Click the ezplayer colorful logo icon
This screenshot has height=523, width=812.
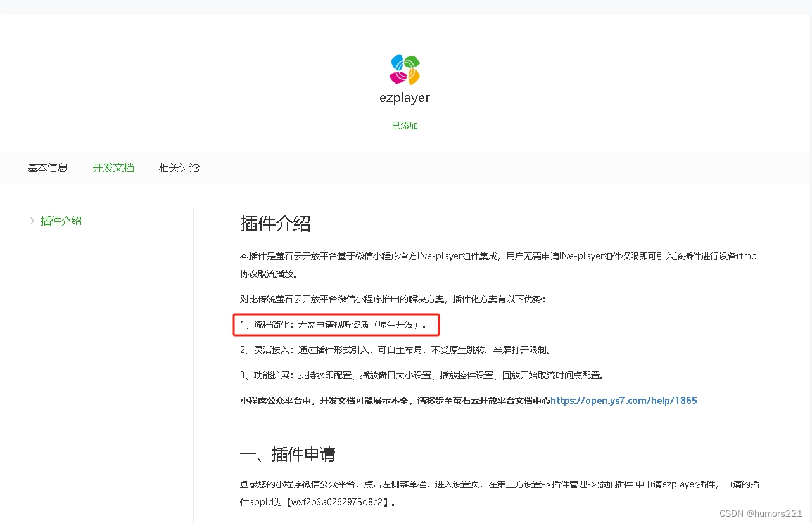405,70
